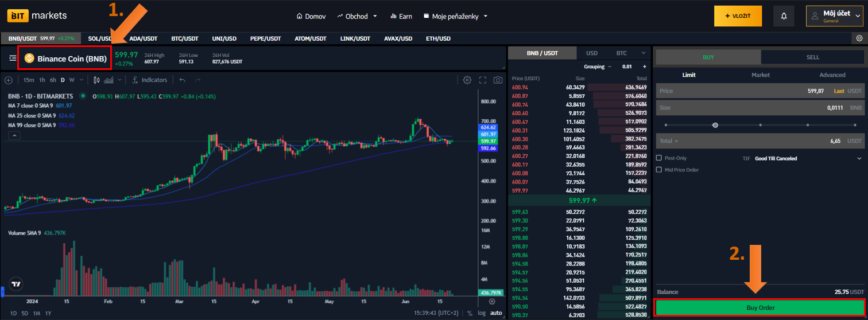Open Môj účet account dropdown
Image resolution: width=868 pixels, height=320 pixels.
pyautogui.click(x=834, y=16)
